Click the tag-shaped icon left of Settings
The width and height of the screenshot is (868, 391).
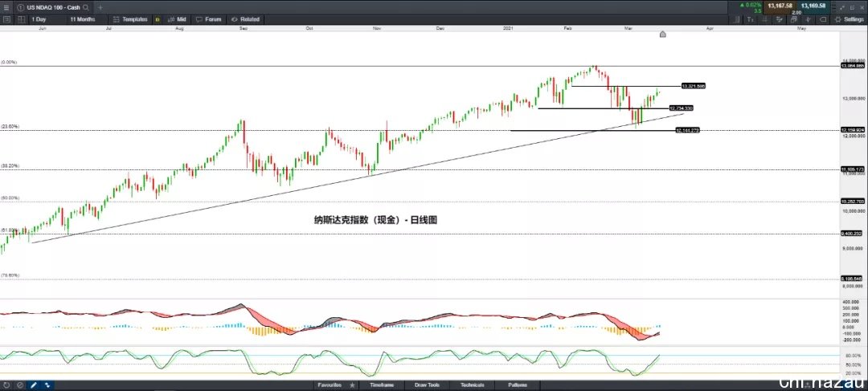[x=823, y=19]
